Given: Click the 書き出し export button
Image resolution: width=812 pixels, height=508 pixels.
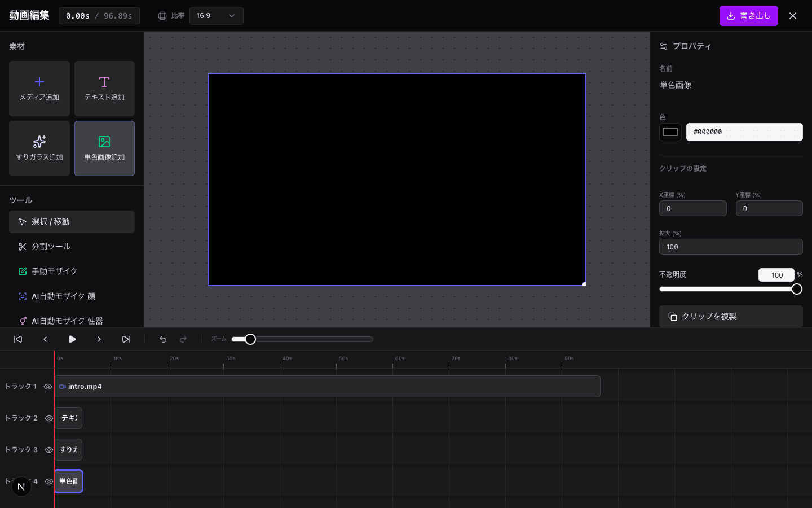Looking at the screenshot, I should [x=749, y=16].
